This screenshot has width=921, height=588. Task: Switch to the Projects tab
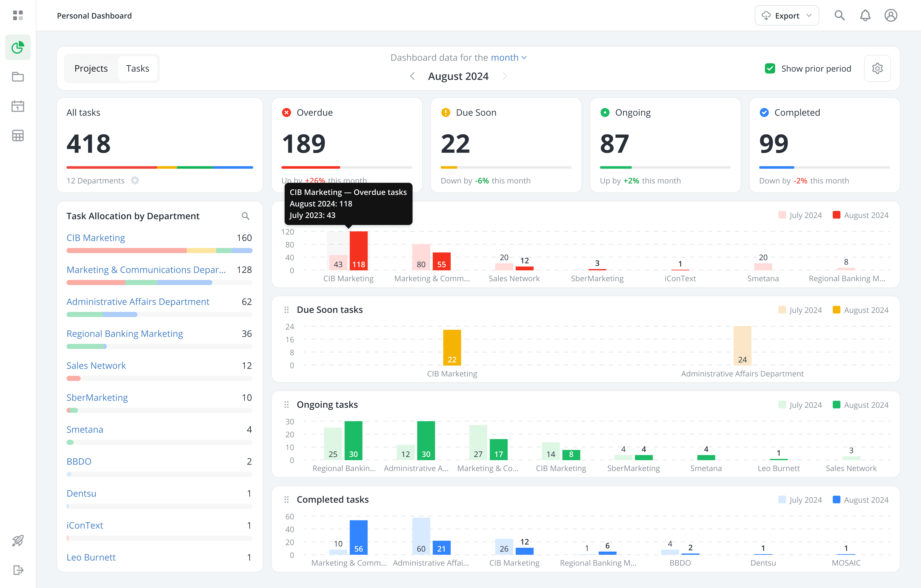point(91,68)
